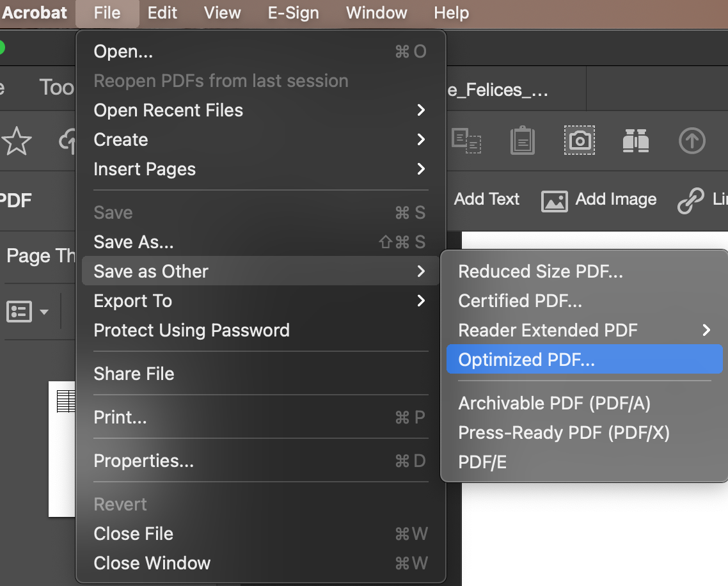Click the Add Image picture icon
Image resolution: width=728 pixels, height=586 pixels.
[554, 200]
